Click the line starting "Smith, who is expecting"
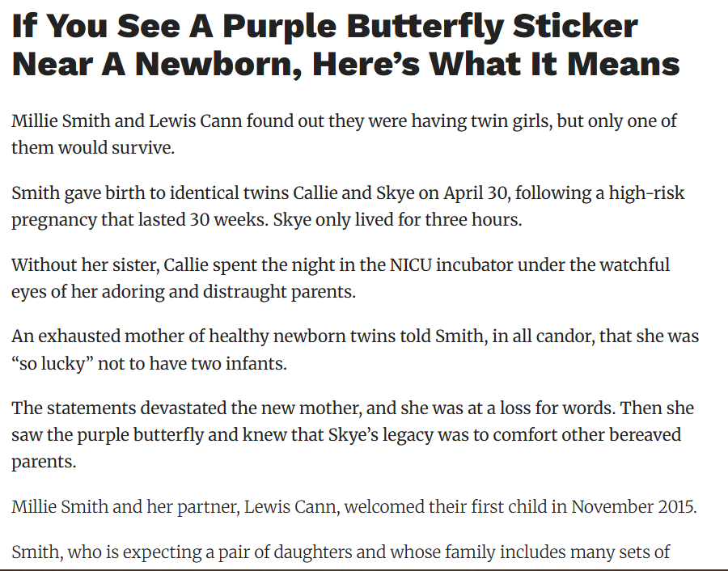 click(x=340, y=552)
